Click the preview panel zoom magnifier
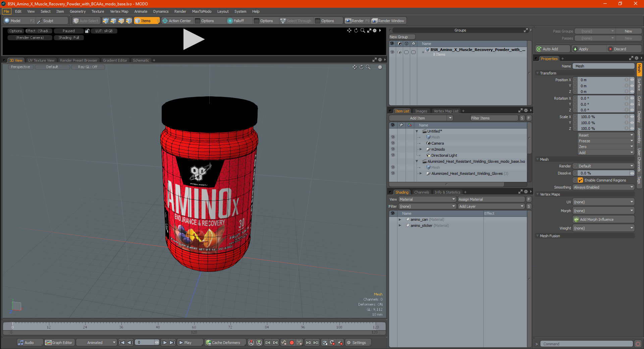This screenshot has height=349, width=644. pyautogui.click(x=363, y=31)
